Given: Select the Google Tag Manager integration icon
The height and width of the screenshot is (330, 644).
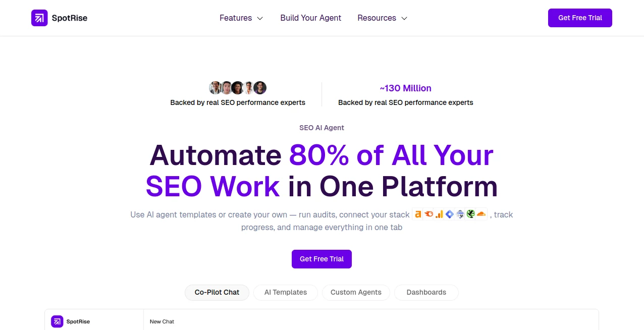Looking at the screenshot, I should point(450,214).
